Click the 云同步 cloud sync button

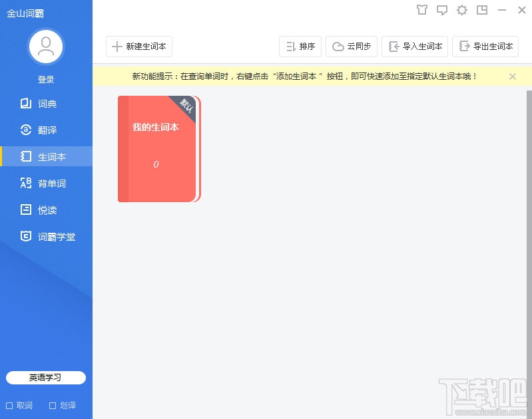(x=352, y=47)
